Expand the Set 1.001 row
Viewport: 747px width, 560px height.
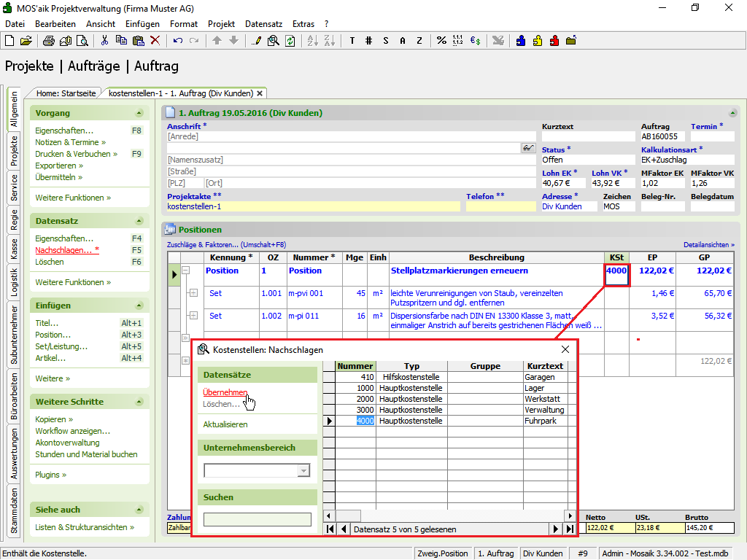click(x=193, y=293)
